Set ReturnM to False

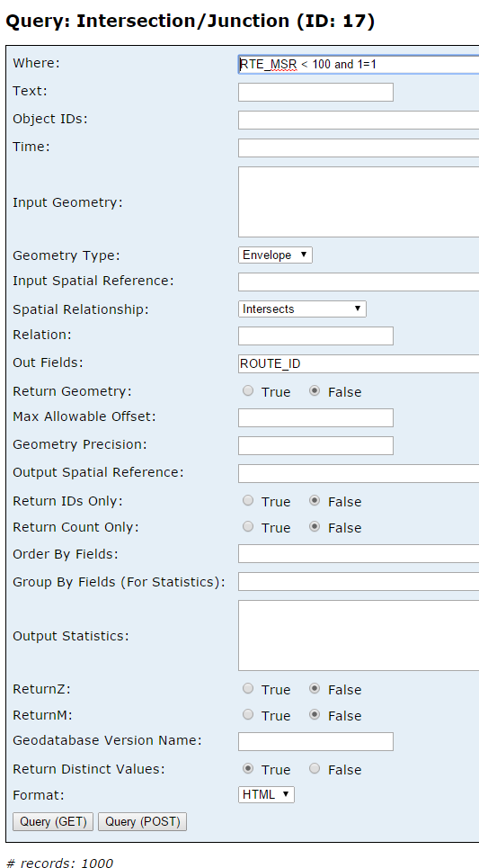(315, 715)
